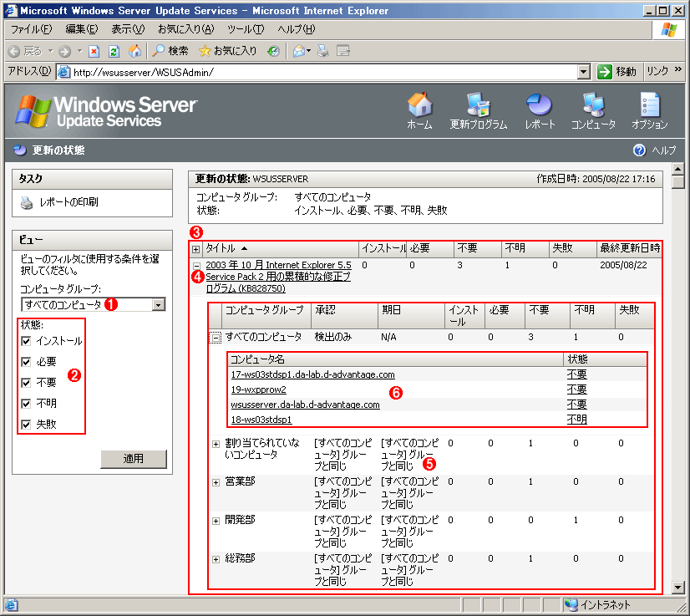Open the 19-wxpprow2 computer link
Screen dimensions: 690x616
tap(259, 389)
